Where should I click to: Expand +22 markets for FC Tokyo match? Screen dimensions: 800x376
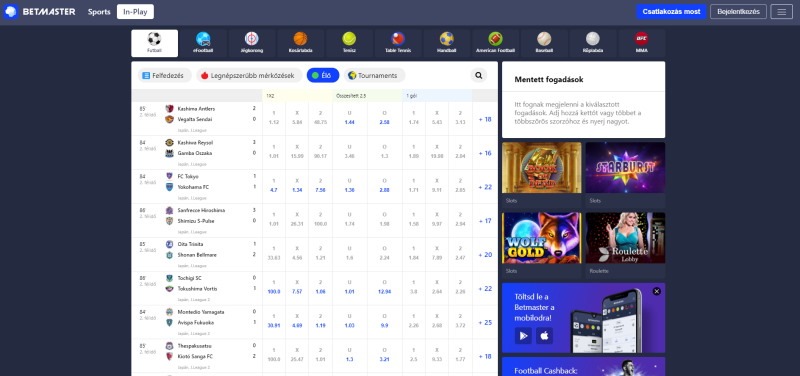[x=485, y=187]
